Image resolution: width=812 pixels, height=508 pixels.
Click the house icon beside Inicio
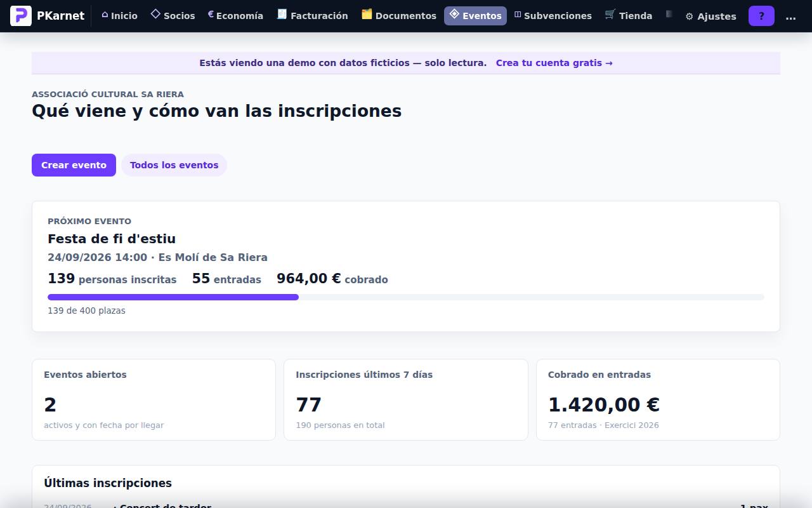[105, 15]
